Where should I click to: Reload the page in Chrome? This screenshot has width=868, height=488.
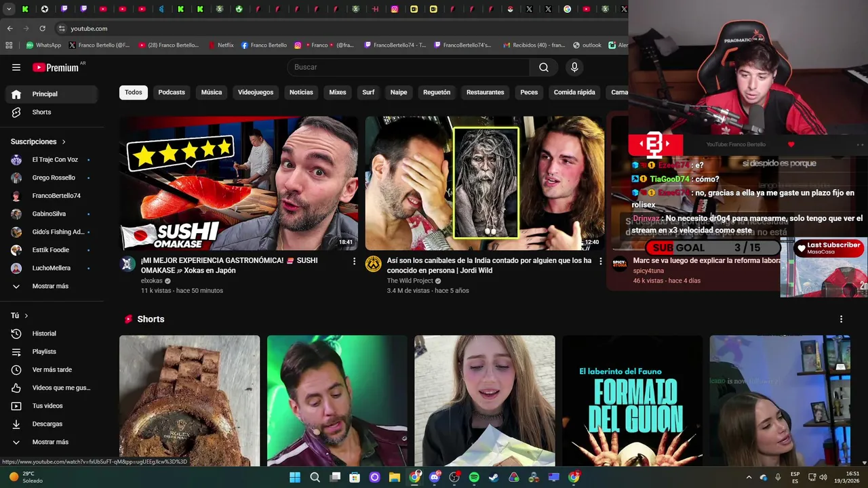[x=42, y=28]
